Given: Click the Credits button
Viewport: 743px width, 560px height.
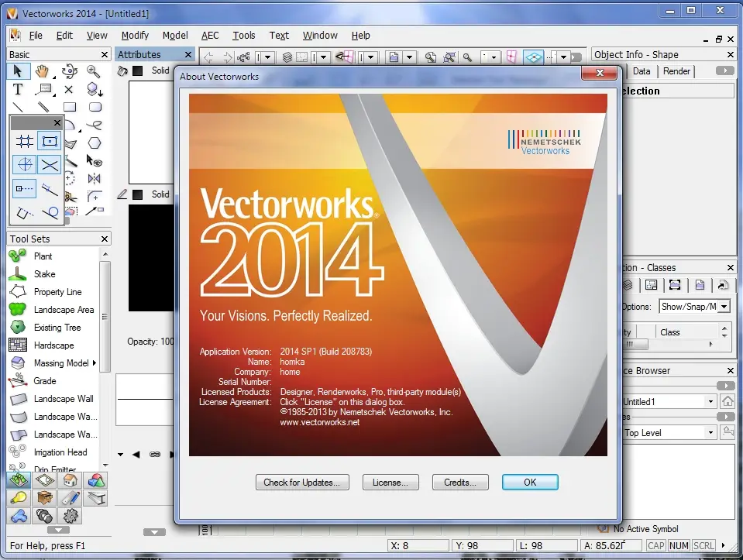Looking at the screenshot, I should pyautogui.click(x=460, y=483).
